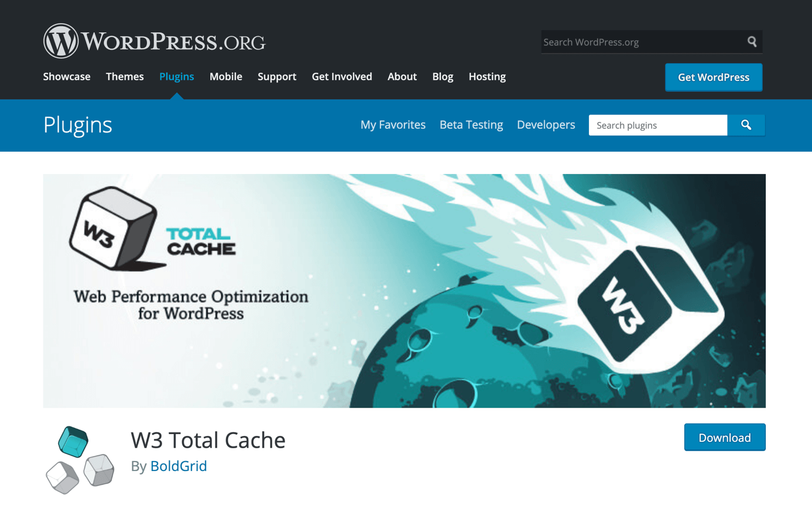Open the Blog menu item
Screen dimensions: 812x515
[443, 77]
